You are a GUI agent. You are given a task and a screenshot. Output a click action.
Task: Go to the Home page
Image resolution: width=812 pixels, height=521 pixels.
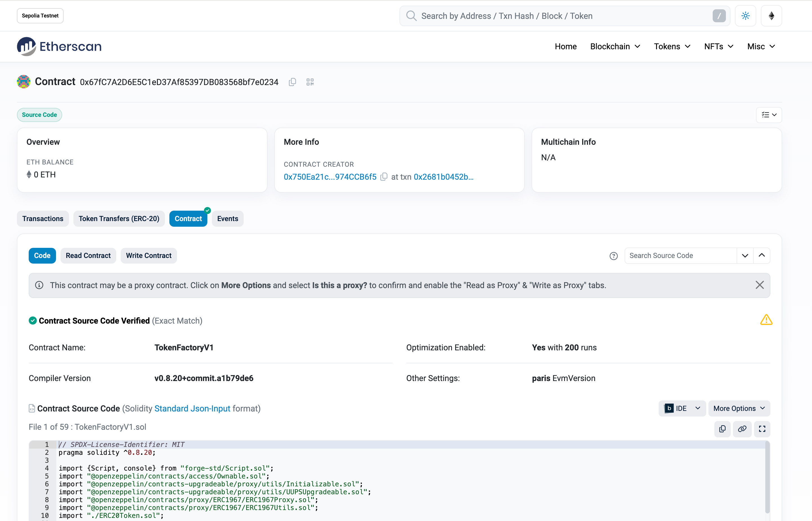click(566, 46)
